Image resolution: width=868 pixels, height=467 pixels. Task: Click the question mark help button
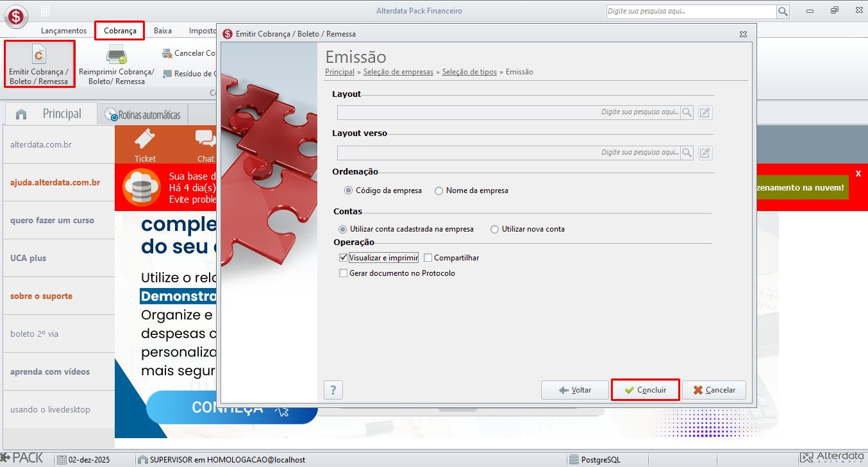333,390
